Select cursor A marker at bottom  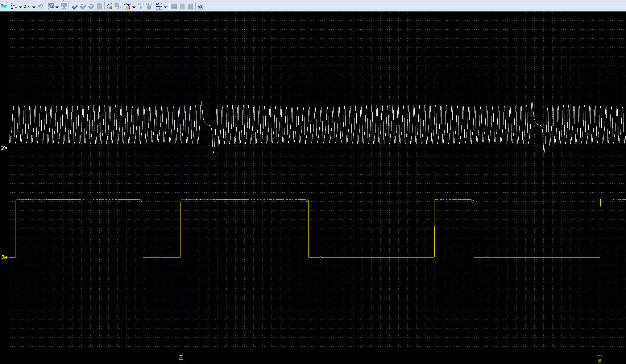181,358
